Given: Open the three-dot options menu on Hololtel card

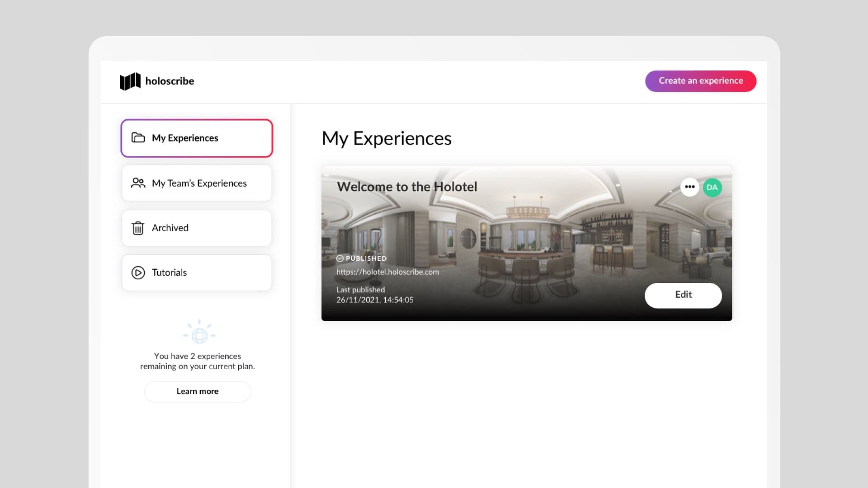Looking at the screenshot, I should (689, 187).
